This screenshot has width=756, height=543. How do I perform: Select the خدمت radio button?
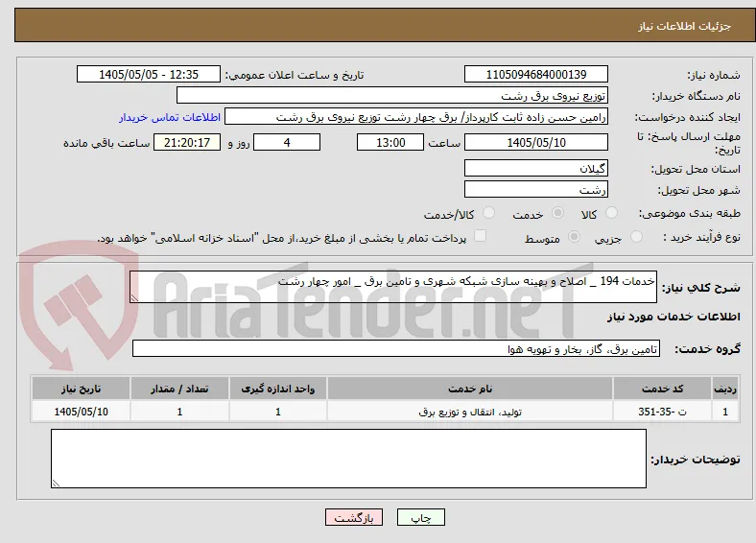(x=557, y=213)
